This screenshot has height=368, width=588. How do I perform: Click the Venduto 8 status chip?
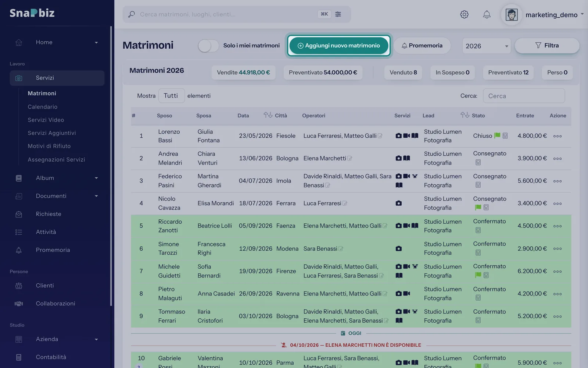(403, 72)
